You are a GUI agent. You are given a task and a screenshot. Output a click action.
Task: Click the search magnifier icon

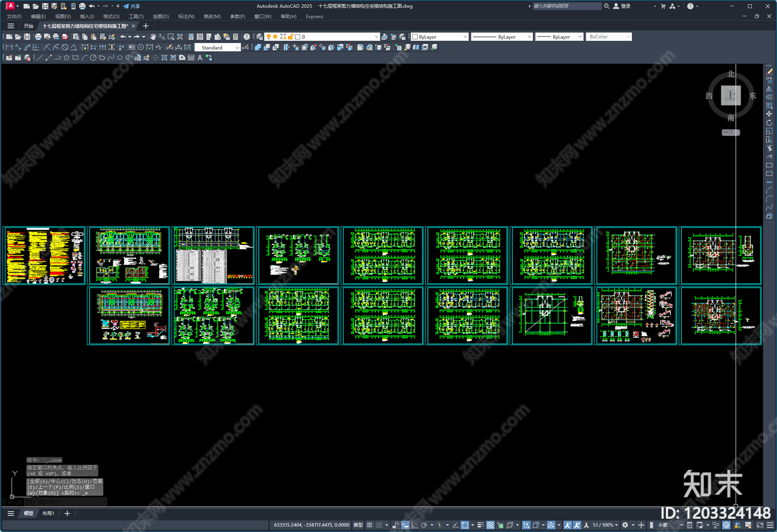[607, 6]
